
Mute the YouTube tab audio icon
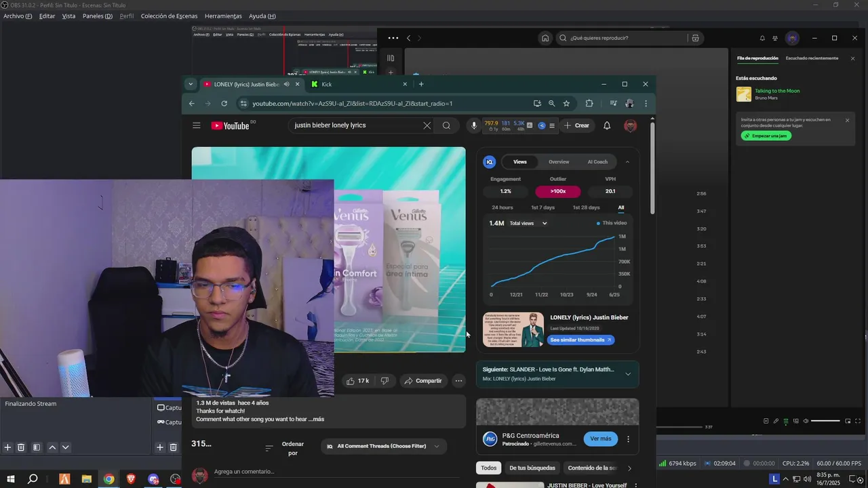coord(286,84)
